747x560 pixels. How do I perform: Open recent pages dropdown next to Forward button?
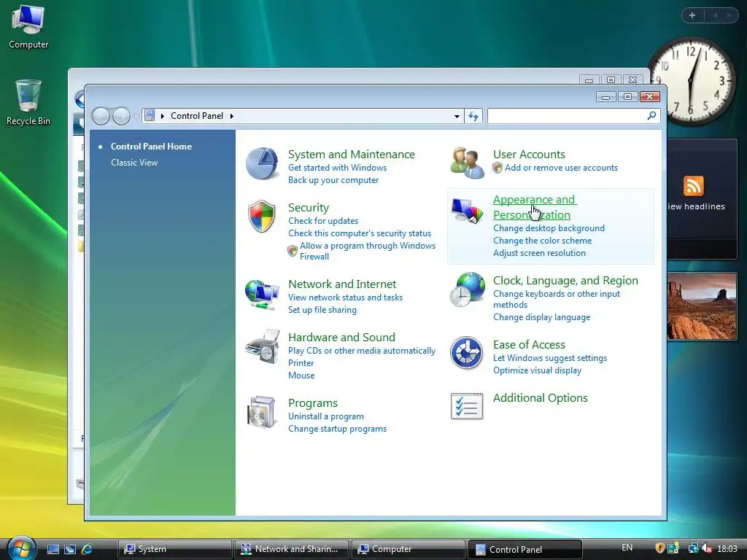(x=135, y=116)
